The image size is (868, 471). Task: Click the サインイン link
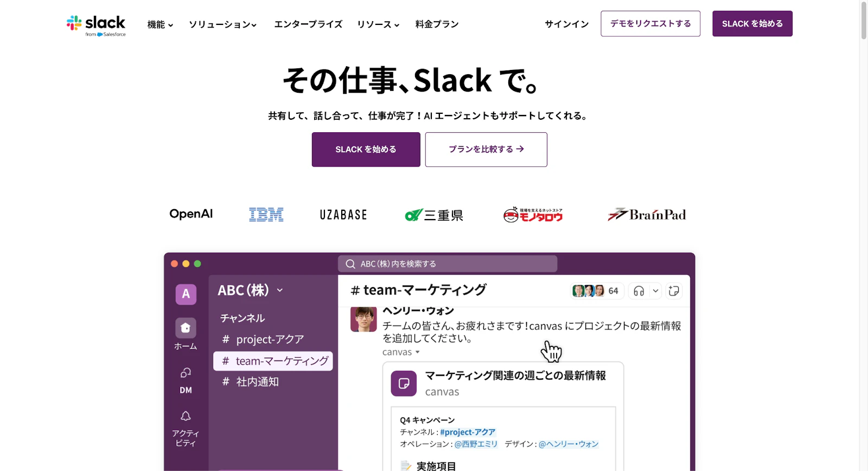click(x=567, y=24)
